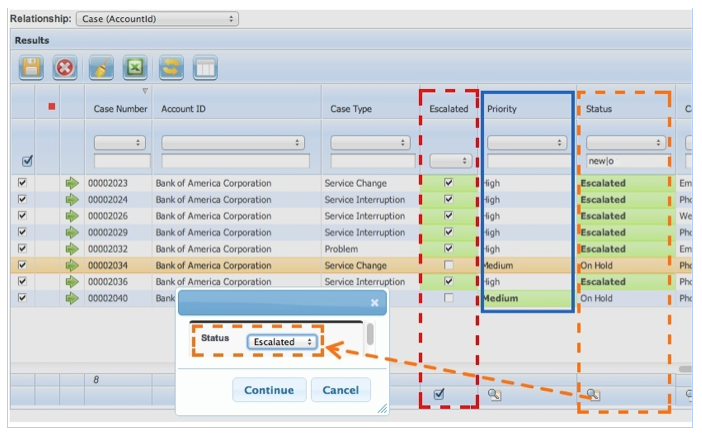Viewport: 702px width, 437px height.
Task: Click the yellow Refresh arrows icon
Action: pos(171,68)
